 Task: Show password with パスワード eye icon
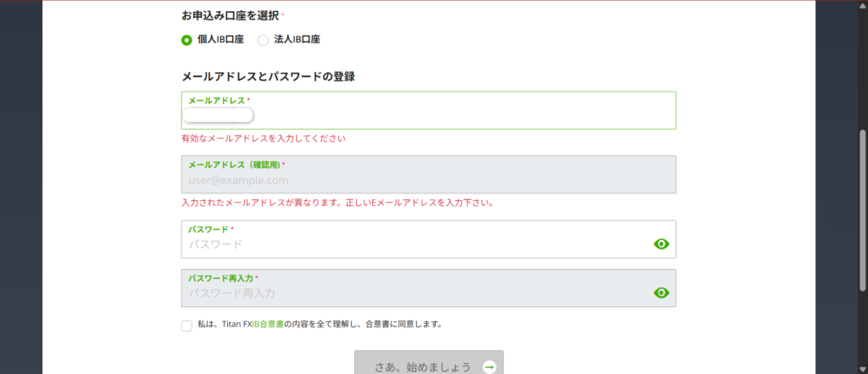(661, 243)
